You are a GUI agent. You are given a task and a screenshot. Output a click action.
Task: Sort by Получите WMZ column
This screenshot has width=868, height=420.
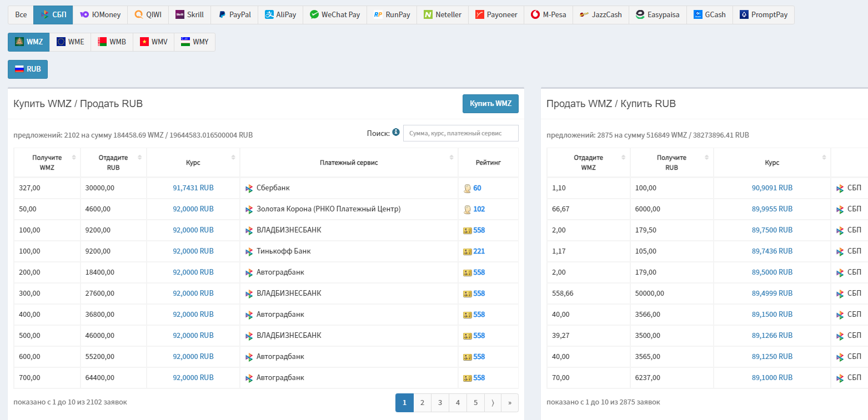point(47,163)
